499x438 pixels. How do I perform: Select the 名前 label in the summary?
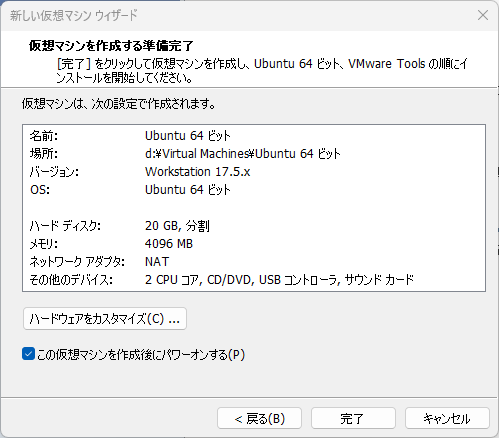44,136
